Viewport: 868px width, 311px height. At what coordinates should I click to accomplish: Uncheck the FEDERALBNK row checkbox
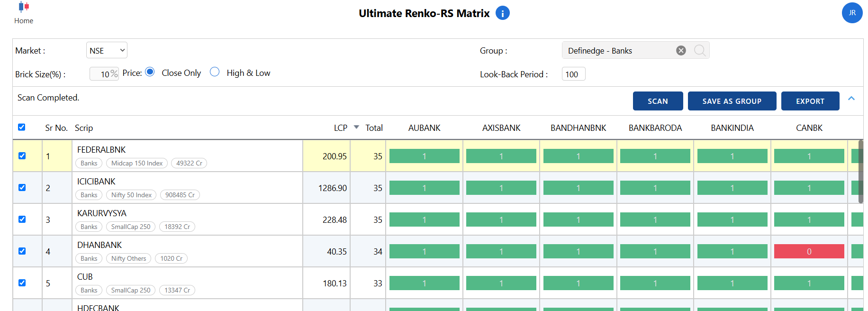[22, 155]
